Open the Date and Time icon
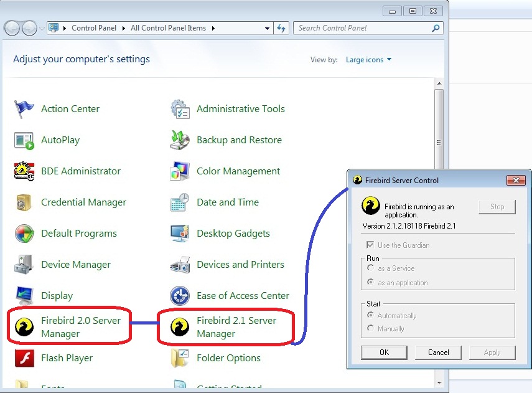This screenshot has width=532, height=393. pos(180,202)
